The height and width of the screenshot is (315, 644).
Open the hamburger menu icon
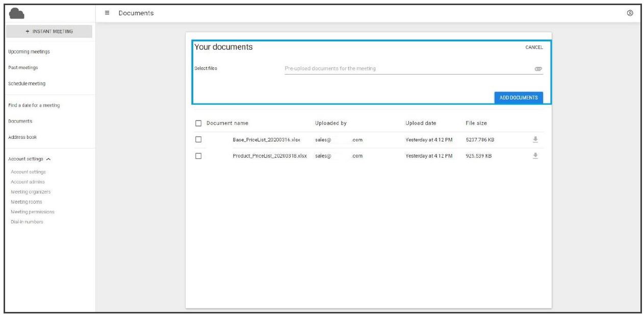click(x=107, y=13)
